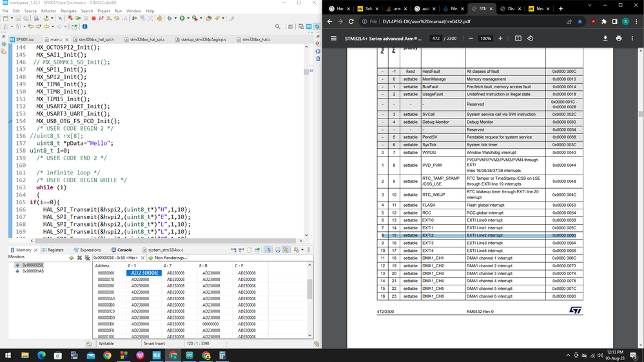Open the Calculator from the taskbar
Screen dimensions: 644x362
[x=222, y=356]
